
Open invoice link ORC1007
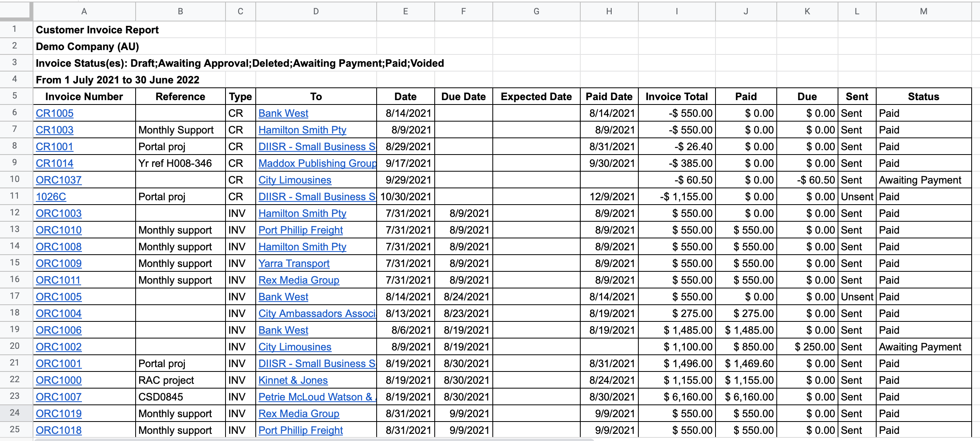click(58, 397)
